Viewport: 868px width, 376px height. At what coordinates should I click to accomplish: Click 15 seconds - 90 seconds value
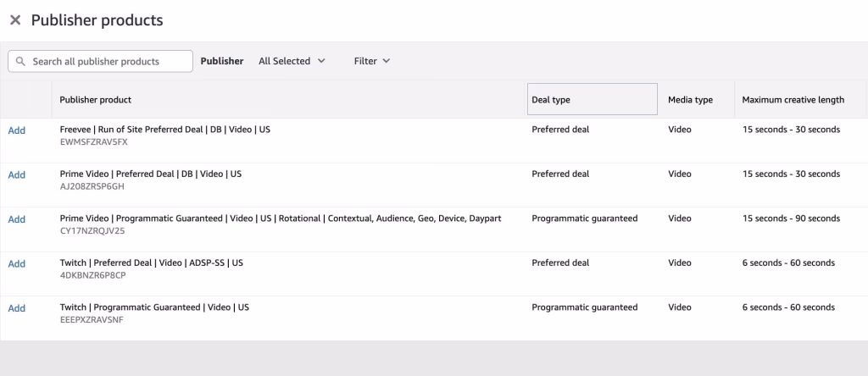791,218
